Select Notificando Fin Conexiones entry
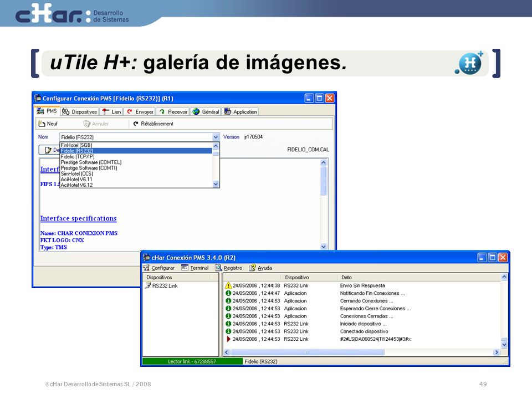 tap(372, 293)
